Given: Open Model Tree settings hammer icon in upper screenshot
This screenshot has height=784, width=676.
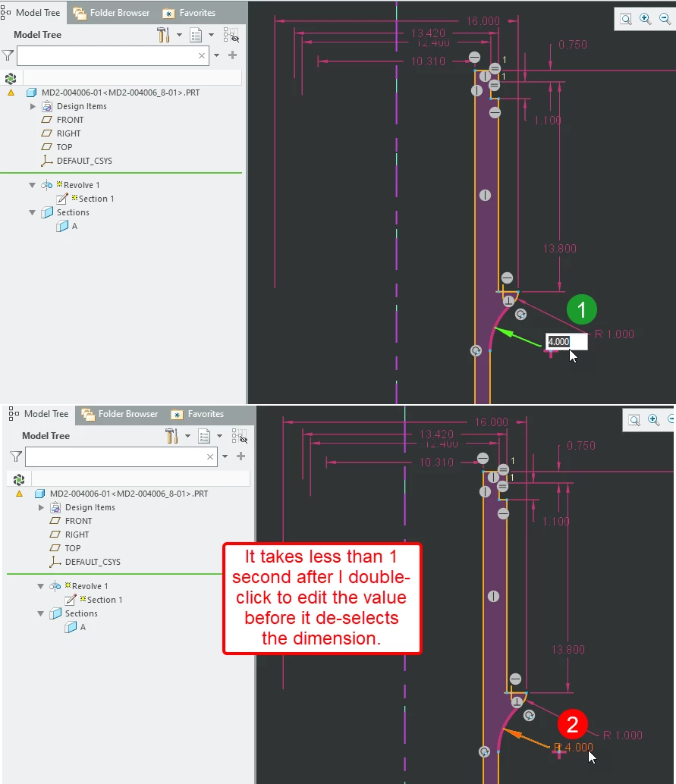Looking at the screenshot, I should pos(163,35).
